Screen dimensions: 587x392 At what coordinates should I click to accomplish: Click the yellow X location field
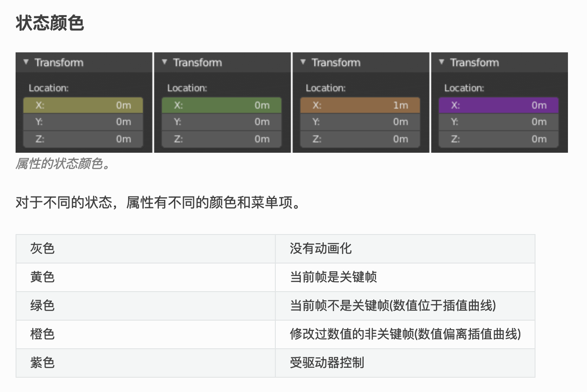[83, 105]
